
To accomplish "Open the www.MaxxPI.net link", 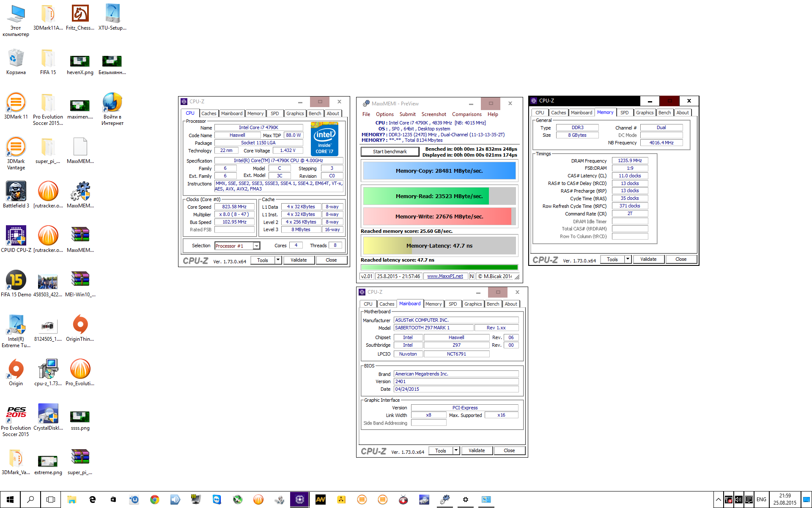I will click(x=445, y=276).
